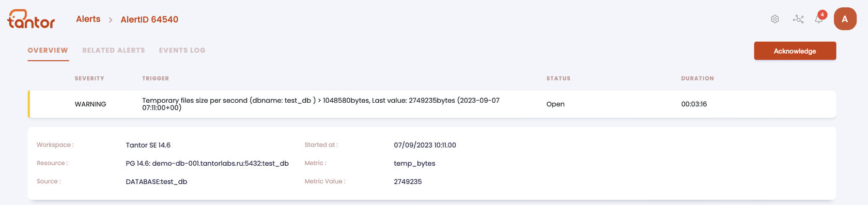Click the Open status value
868x205 pixels.
click(555, 104)
